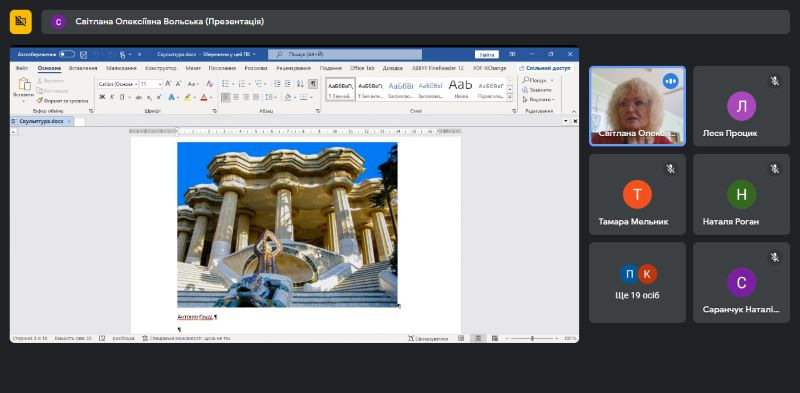The height and width of the screenshot is (393, 800).
Task: Justify paragraph text
Action: point(256,97)
